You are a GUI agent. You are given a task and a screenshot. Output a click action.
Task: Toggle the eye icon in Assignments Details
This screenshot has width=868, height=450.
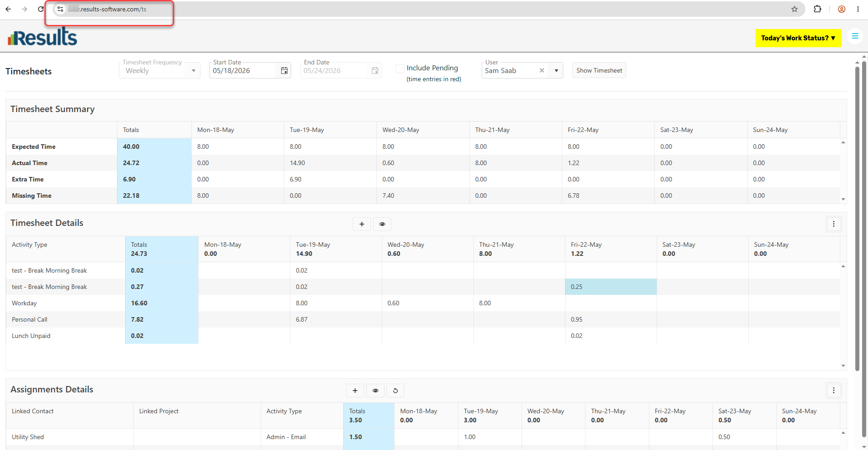375,391
